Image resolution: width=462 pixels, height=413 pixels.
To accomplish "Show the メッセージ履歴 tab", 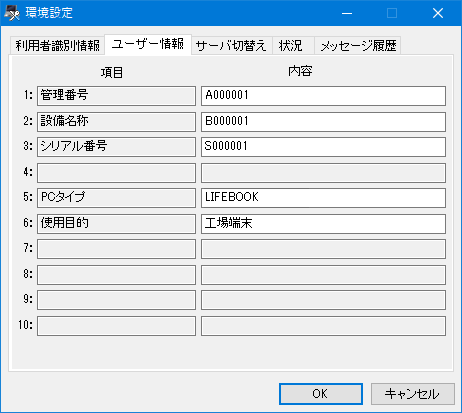I will tap(358, 45).
